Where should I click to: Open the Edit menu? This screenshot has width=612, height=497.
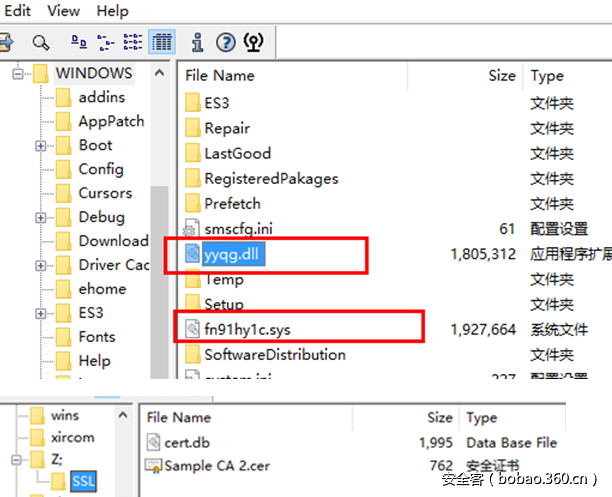point(15,11)
